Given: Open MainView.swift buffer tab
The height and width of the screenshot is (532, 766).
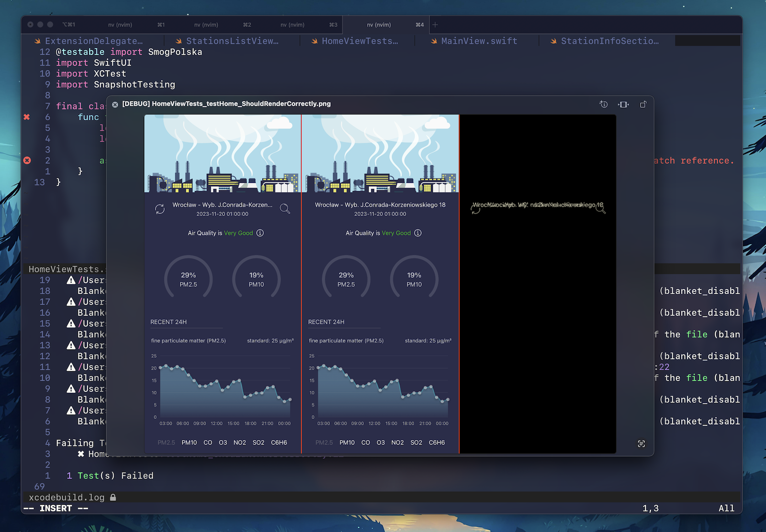Looking at the screenshot, I should (x=474, y=41).
